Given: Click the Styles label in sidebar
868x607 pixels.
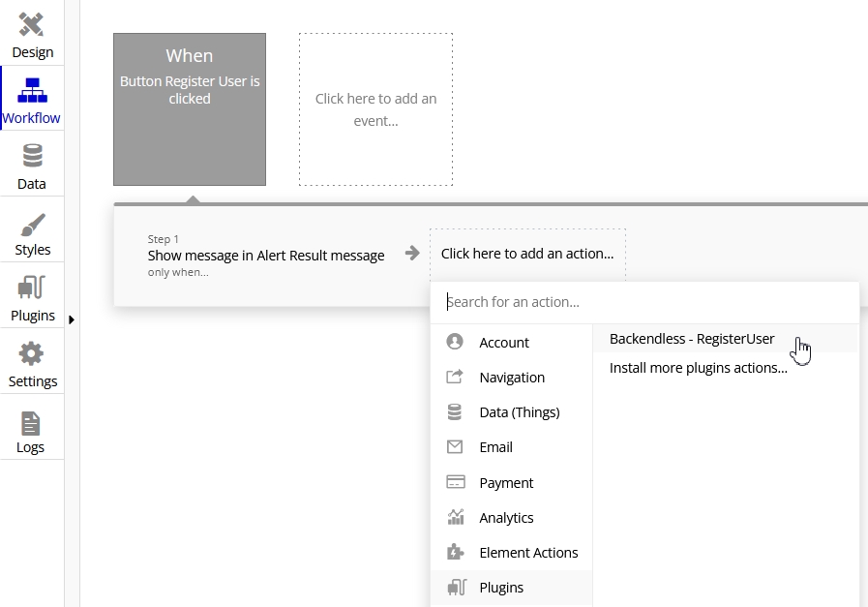Looking at the screenshot, I should 33,249.
